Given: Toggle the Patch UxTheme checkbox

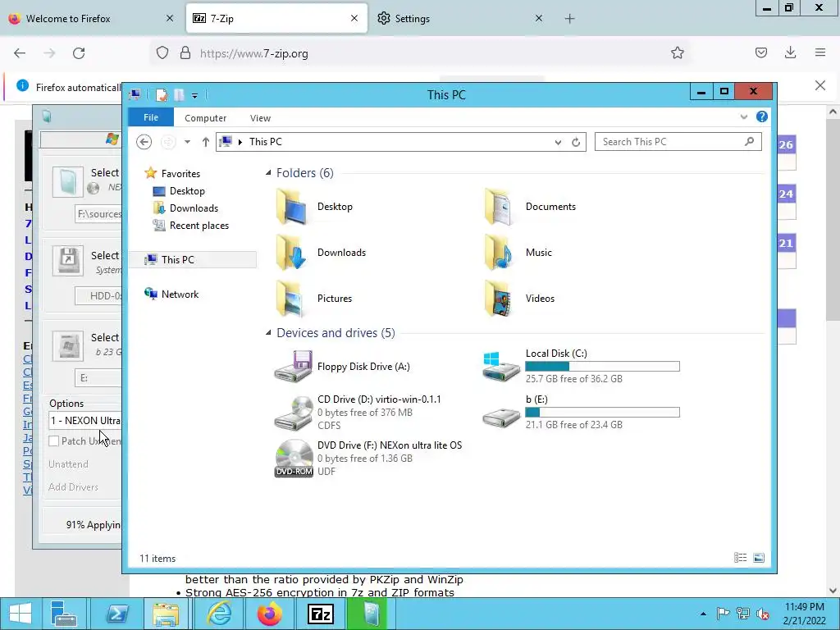Looking at the screenshot, I should click(53, 441).
